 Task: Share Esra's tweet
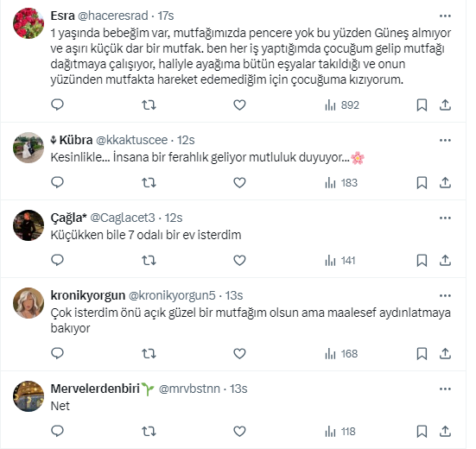445,105
